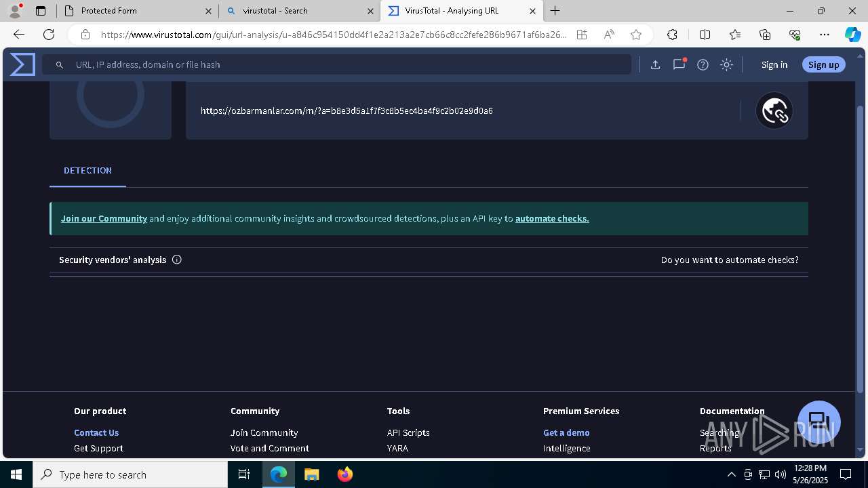Open File Explorer from taskbar
This screenshot has width=868, height=488.
pyautogui.click(x=311, y=474)
